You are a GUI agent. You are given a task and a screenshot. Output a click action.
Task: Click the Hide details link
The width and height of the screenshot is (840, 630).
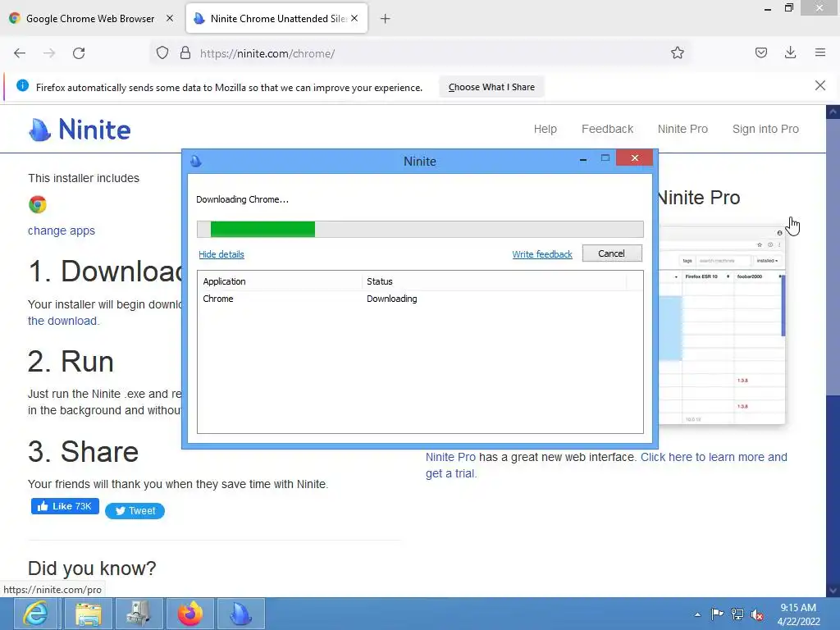221,254
